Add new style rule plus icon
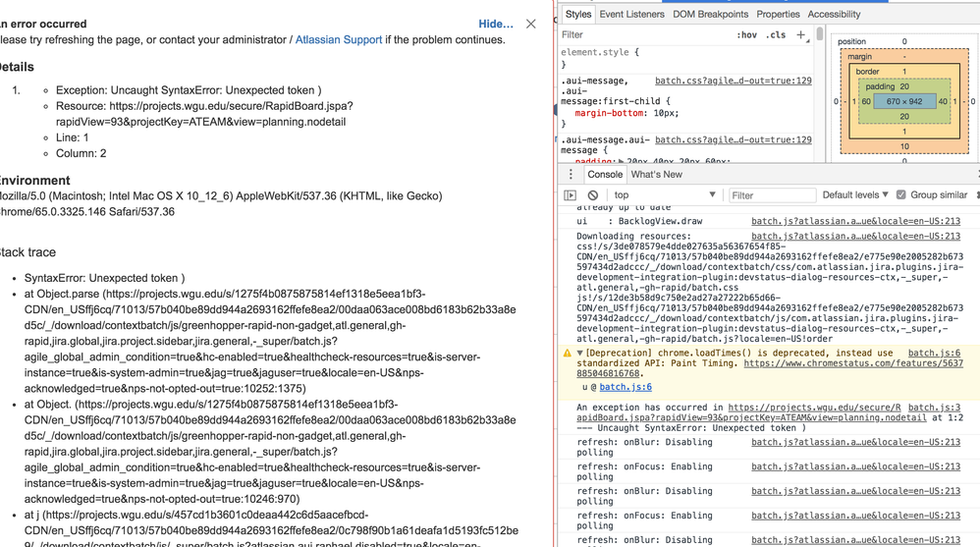This screenshot has height=547, width=980. (x=801, y=35)
